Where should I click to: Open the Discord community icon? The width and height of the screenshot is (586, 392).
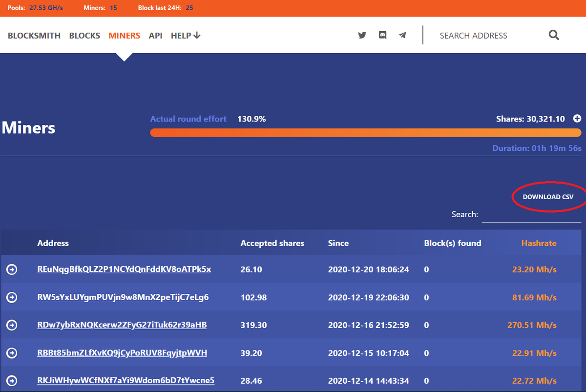[382, 35]
